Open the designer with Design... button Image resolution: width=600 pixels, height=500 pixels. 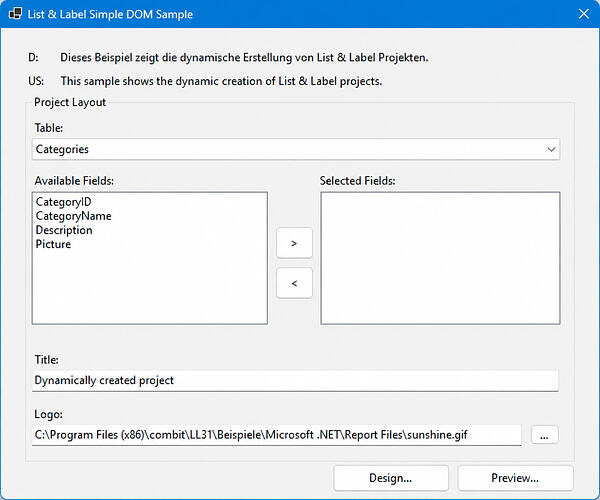pyautogui.click(x=391, y=478)
